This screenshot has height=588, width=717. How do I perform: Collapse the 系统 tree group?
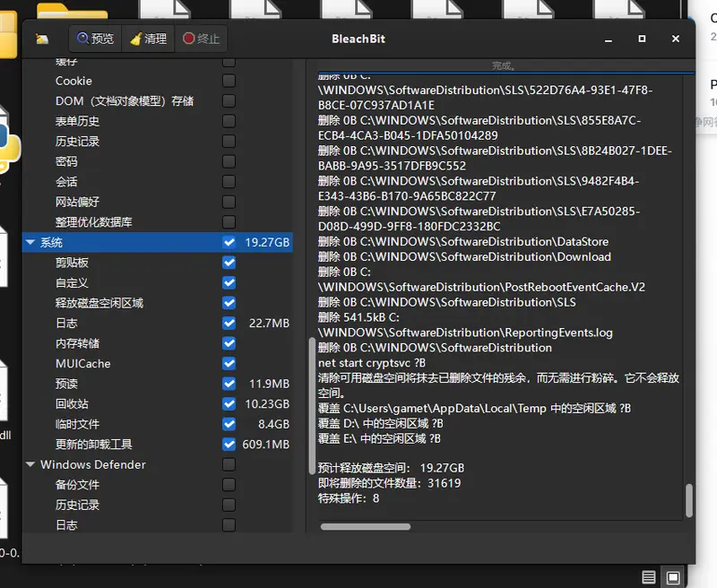pyautogui.click(x=30, y=242)
